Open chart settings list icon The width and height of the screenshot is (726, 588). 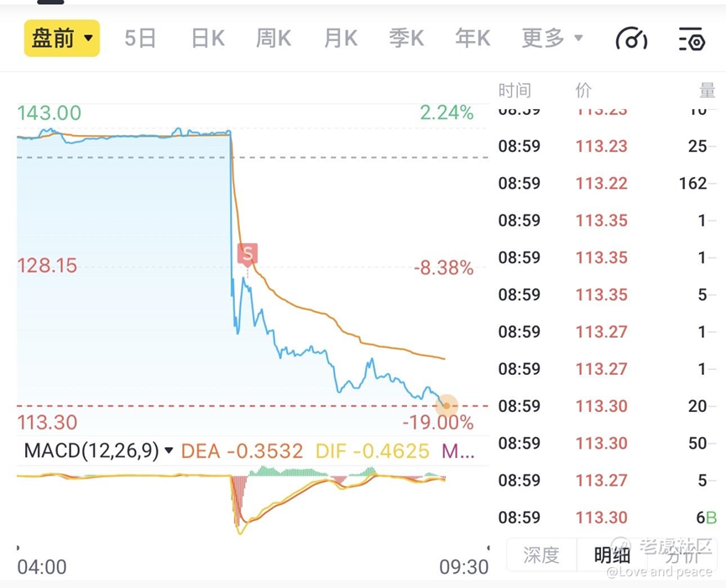[x=692, y=39]
